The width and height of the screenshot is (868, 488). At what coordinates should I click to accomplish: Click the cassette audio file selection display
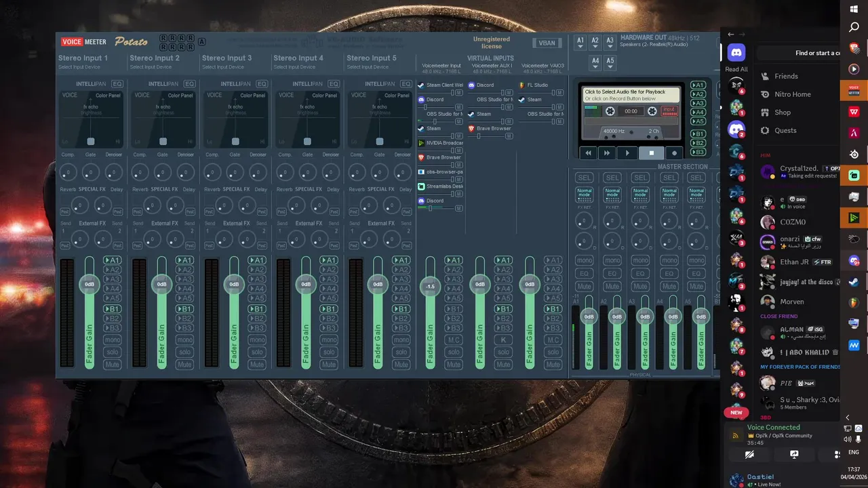(631, 95)
